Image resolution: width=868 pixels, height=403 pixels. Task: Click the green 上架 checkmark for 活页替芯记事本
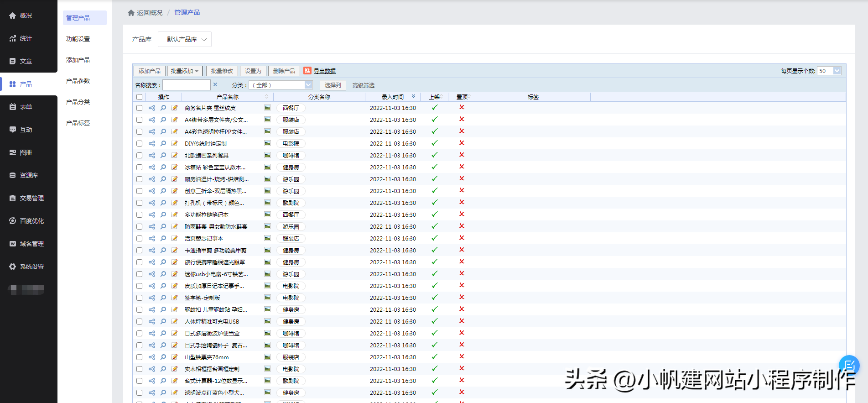435,238
